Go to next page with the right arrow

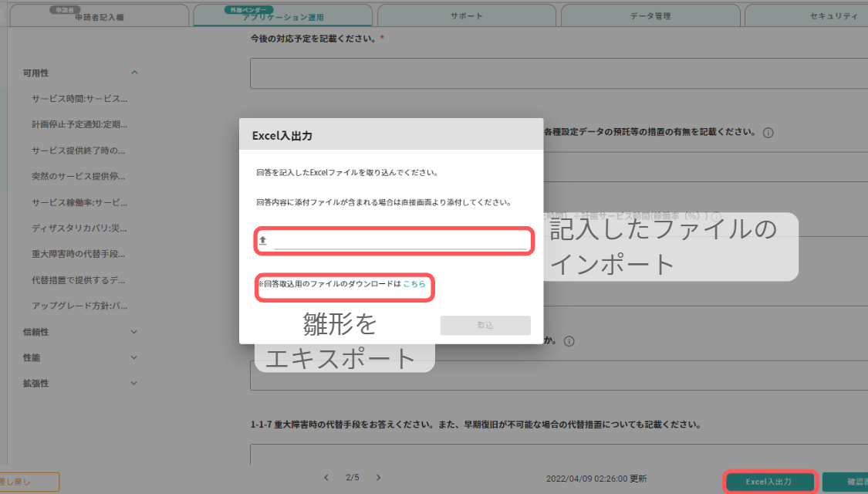click(x=378, y=477)
